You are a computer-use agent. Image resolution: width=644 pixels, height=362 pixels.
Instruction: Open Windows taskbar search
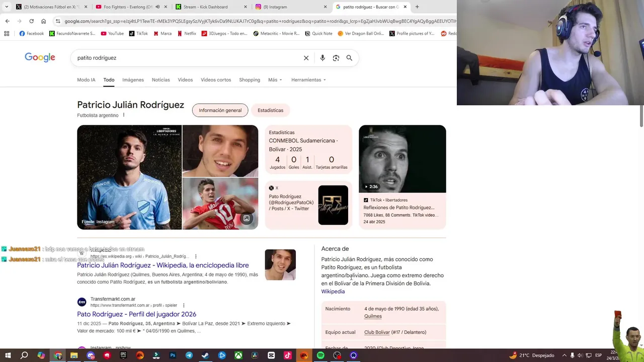(x=24, y=355)
